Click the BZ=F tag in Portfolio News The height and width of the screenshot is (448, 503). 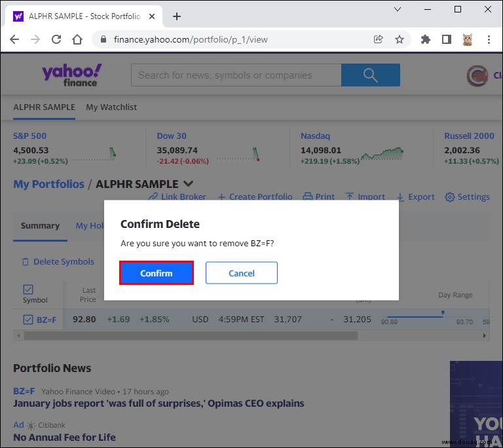click(24, 392)
